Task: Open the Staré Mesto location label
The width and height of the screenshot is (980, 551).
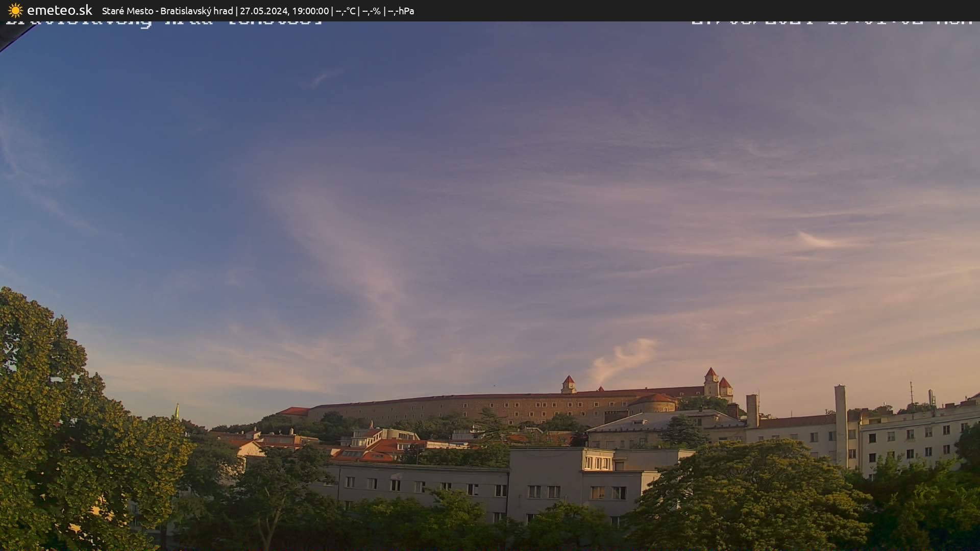Action: pos(127,10)
